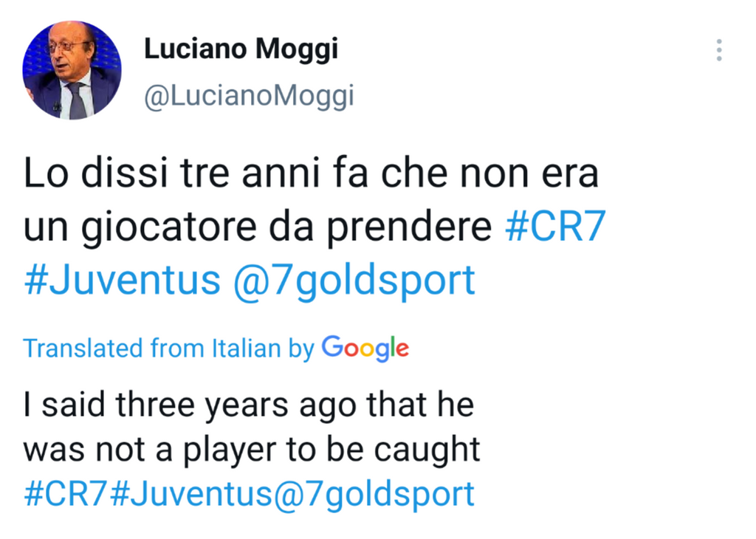
Task: Click the phrase 'un giocatore da prendere'
Action: (257, 228)
